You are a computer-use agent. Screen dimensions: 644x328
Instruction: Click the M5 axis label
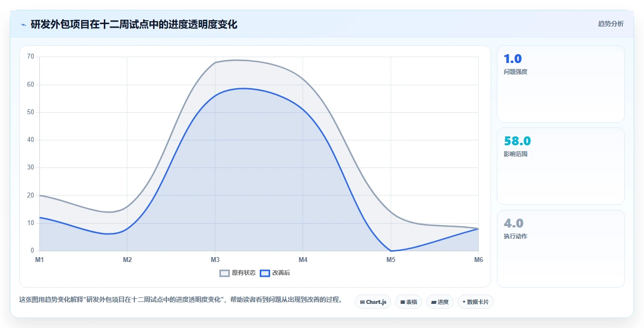pos(391,260)
